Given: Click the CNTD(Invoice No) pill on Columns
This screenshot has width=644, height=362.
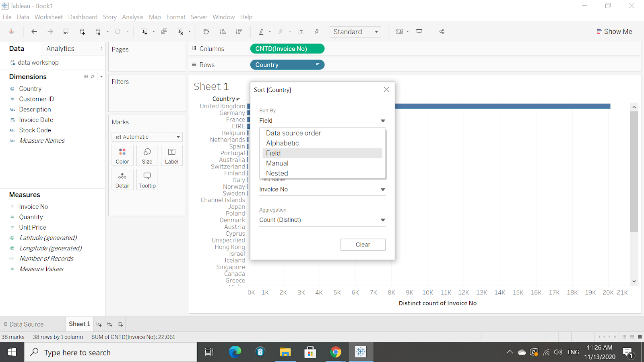Looking at the screenshot, I should coord(287,48).
